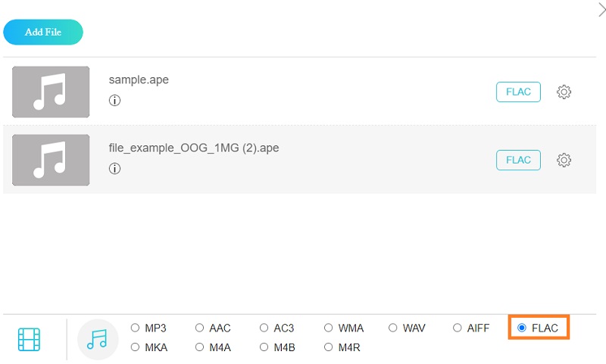The height and width of the screenshot is (364, 606).
Task: Select audio format music note icon
Action: [x=98, y=339]
